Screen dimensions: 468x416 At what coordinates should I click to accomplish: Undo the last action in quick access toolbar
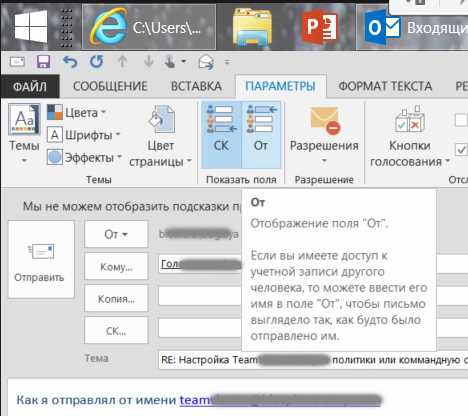click(x=70, y=62)
